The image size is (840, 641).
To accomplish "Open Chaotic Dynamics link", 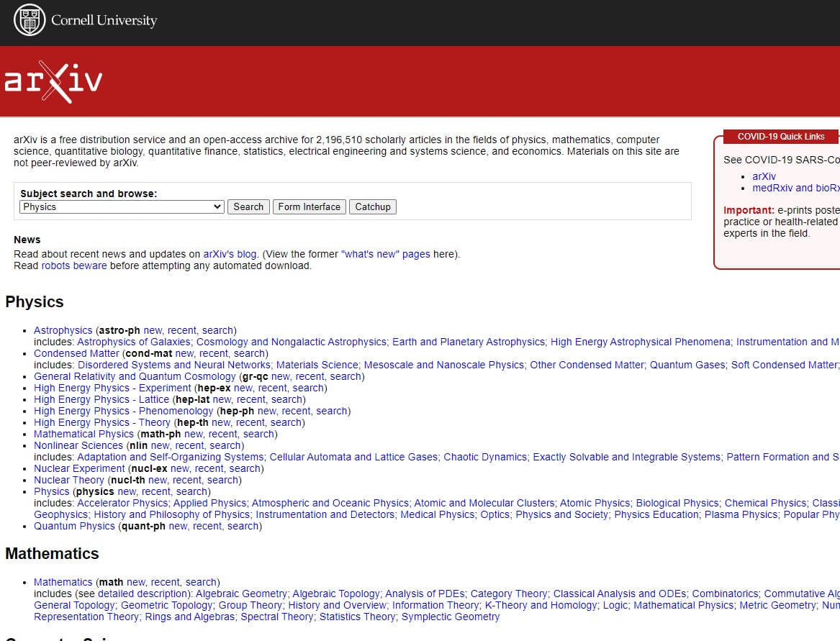I will (x=485, y=458).
